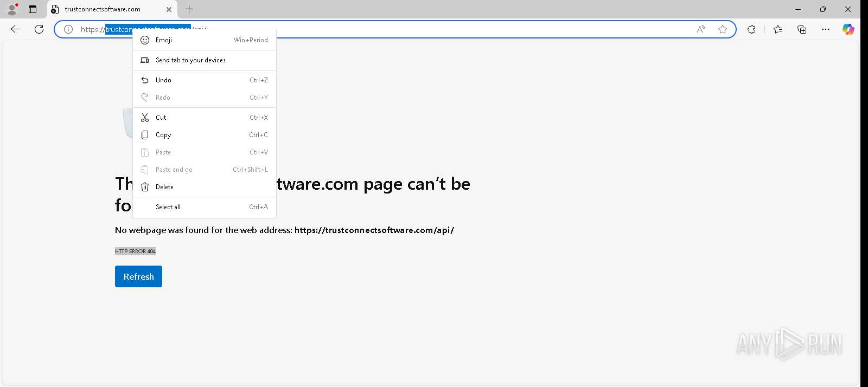Select Undo in the context menu

click(205, 80)
